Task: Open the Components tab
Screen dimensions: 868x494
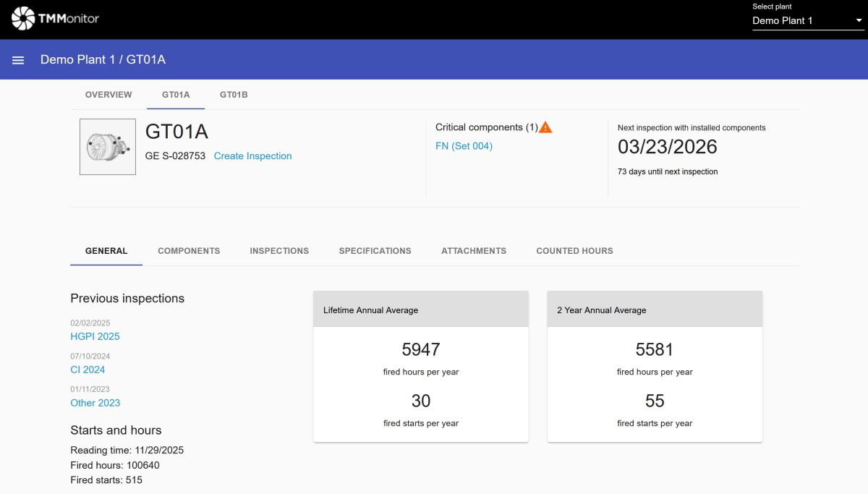Action: point(189,251)
